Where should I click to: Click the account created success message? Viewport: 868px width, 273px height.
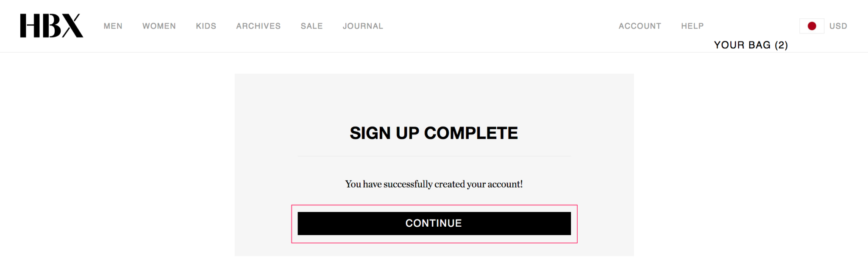click(x=434, y=184)
